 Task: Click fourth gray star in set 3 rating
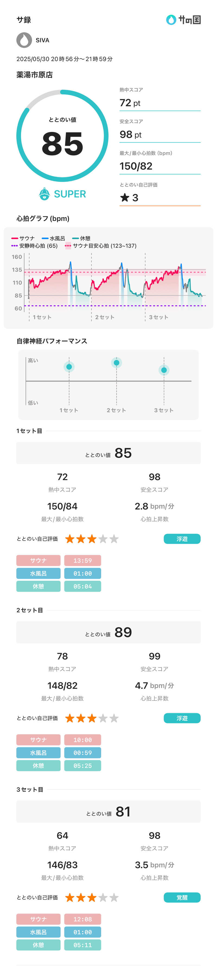pyautogui.click(x=103, y=898)
